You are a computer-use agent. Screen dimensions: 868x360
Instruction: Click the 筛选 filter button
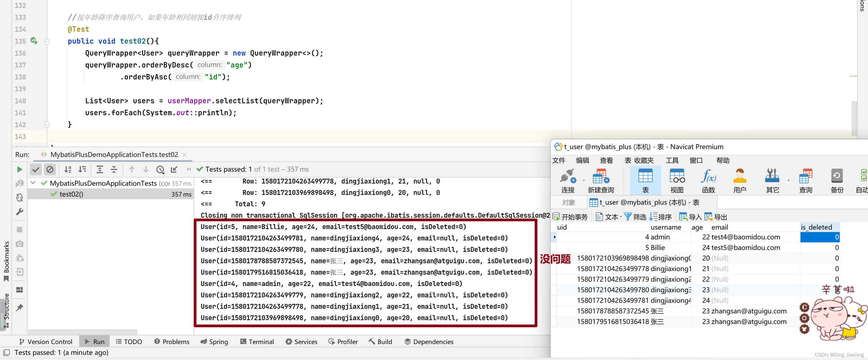click(x=635, y=217)
